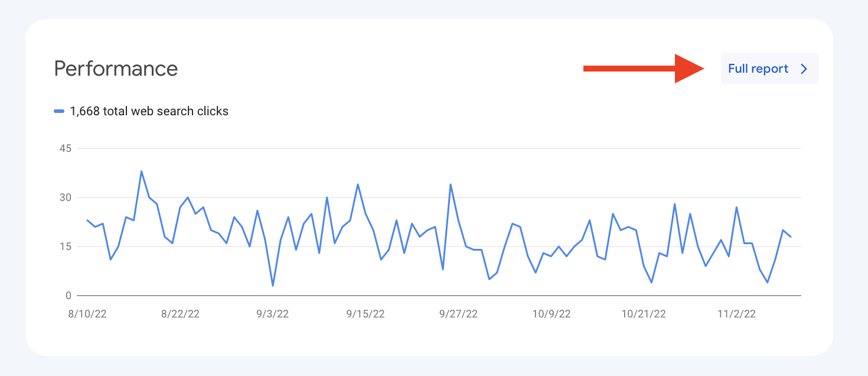Click the 8/10/22 date label
The image size is (868, 376).
pos(87,314)
